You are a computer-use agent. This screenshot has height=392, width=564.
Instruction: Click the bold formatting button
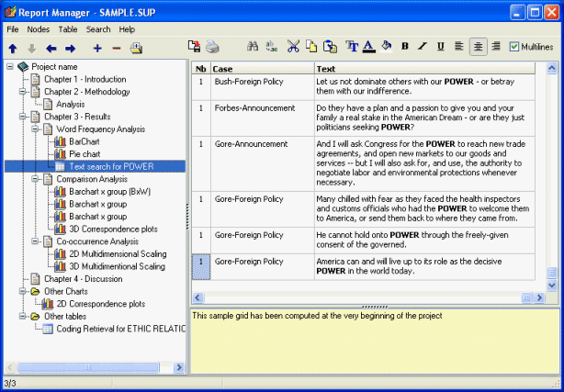coord(405,47)
